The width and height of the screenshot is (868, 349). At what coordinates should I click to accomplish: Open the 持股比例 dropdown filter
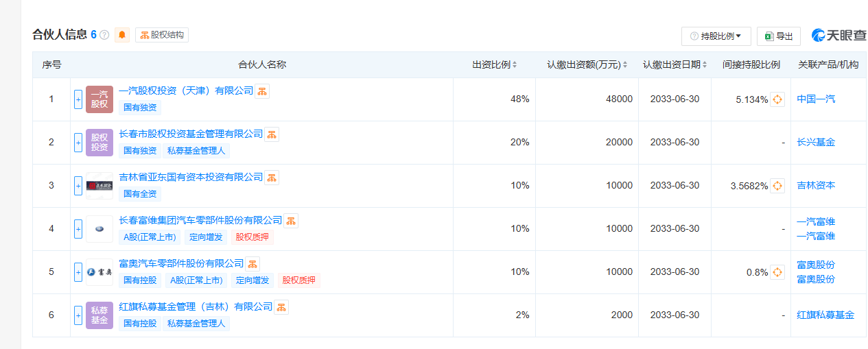[716, 36]
